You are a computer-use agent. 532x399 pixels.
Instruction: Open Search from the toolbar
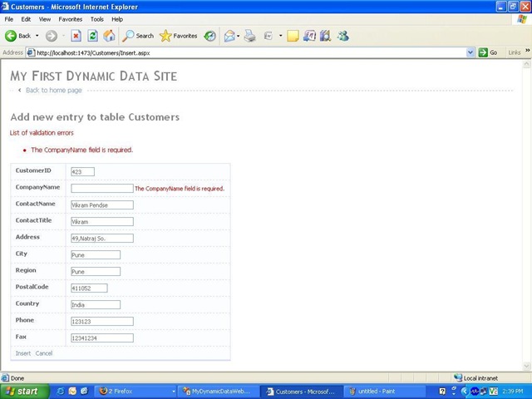pos(138,36)
